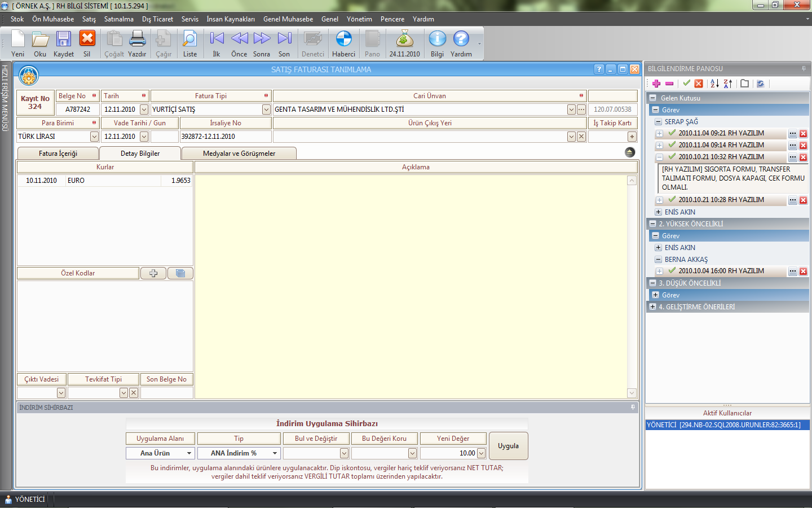The height and width of the screenshot is (508, 812).
Task: Click green checkmark in Bilgilendirme Panosu toolbar
Action: 686,84
